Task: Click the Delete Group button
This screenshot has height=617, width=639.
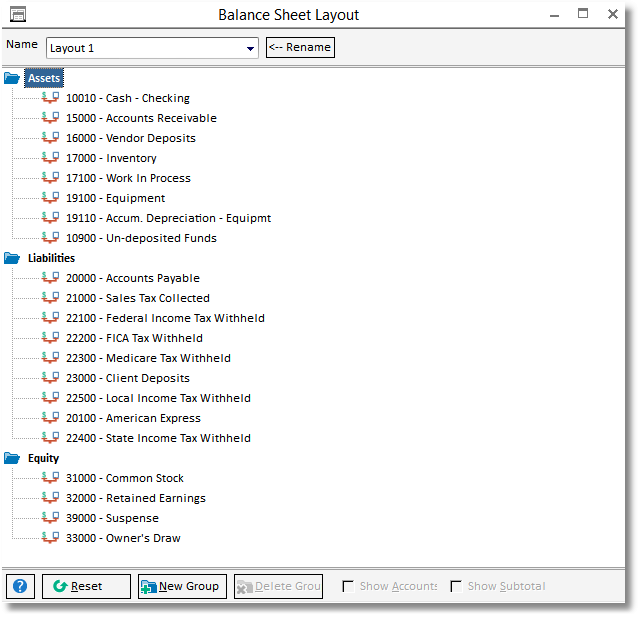Action: pyautogui.click(x=278, y=586)
